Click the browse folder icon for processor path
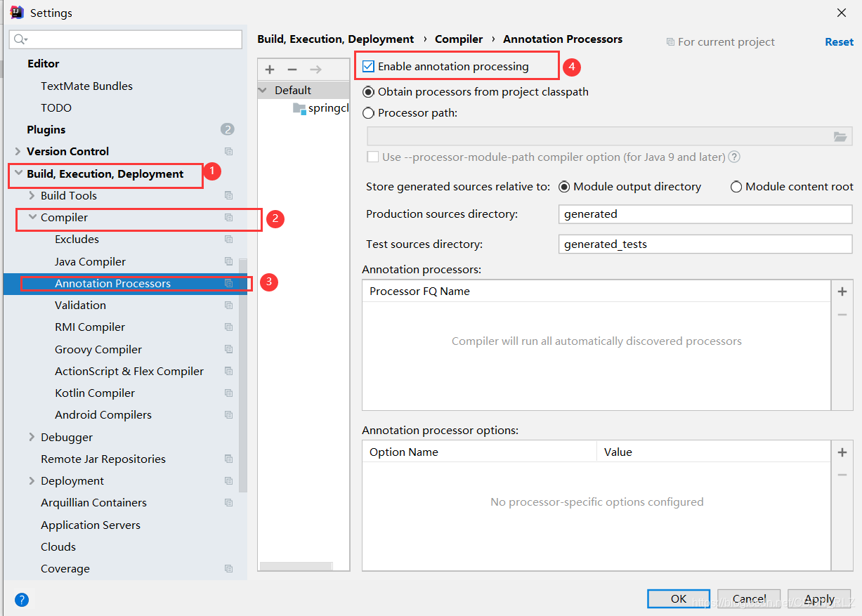This screenshot has width=862, height=616. point(840,137)
